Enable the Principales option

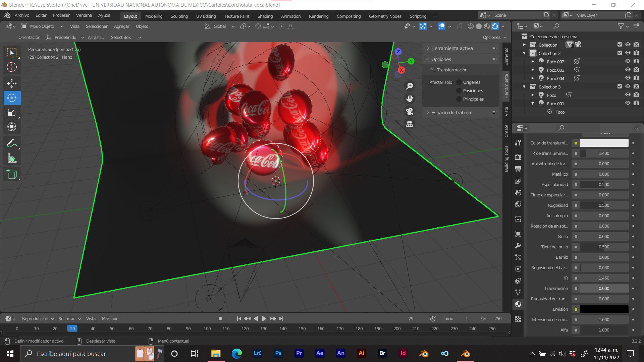[459, 99]
